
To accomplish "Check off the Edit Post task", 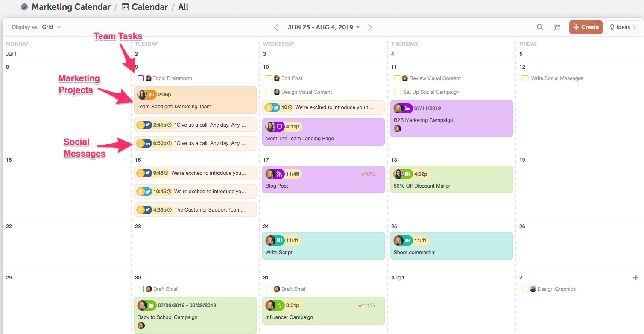I will [x=269, y=78].
